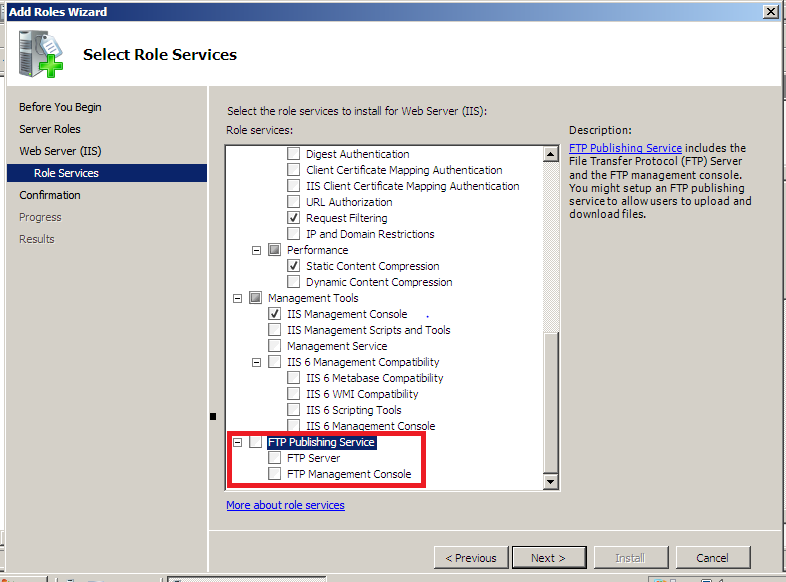Select IIS 6 Management Compatibility label

point(363,362)
